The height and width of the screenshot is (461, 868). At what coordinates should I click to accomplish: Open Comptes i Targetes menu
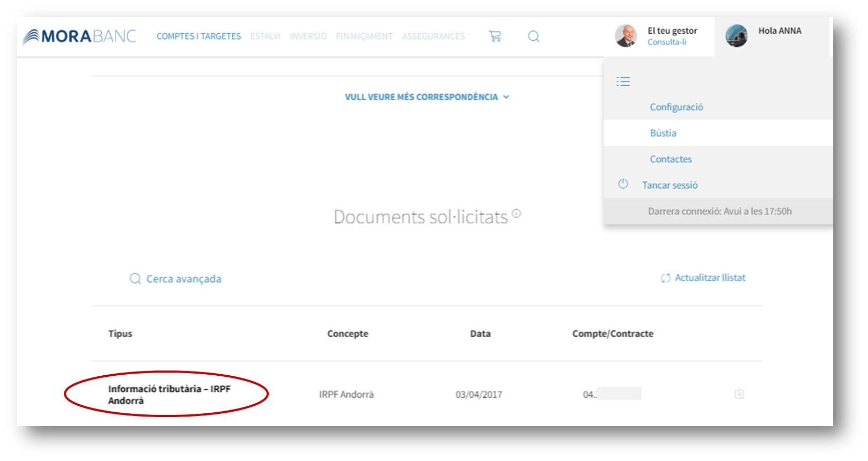pos(199,36)
